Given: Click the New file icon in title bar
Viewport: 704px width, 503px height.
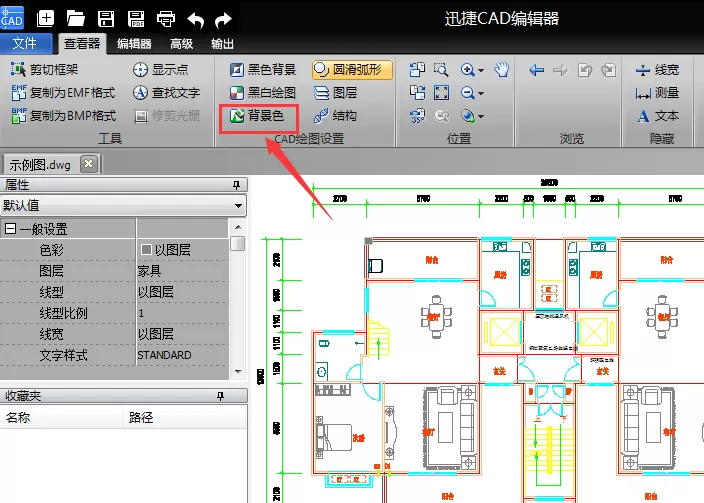Looking at the screenshot, I should pyautogui.click(x=45, y=18).
